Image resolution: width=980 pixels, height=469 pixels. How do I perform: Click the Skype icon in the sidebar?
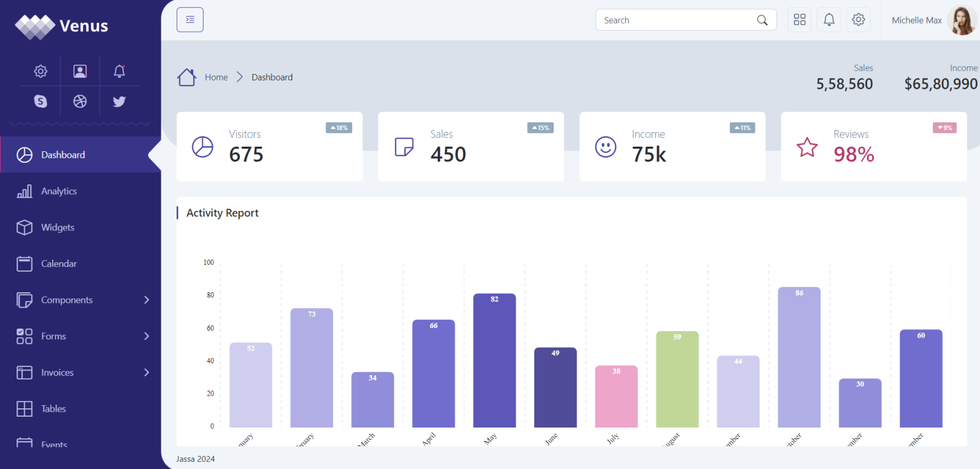pos(40,101)
